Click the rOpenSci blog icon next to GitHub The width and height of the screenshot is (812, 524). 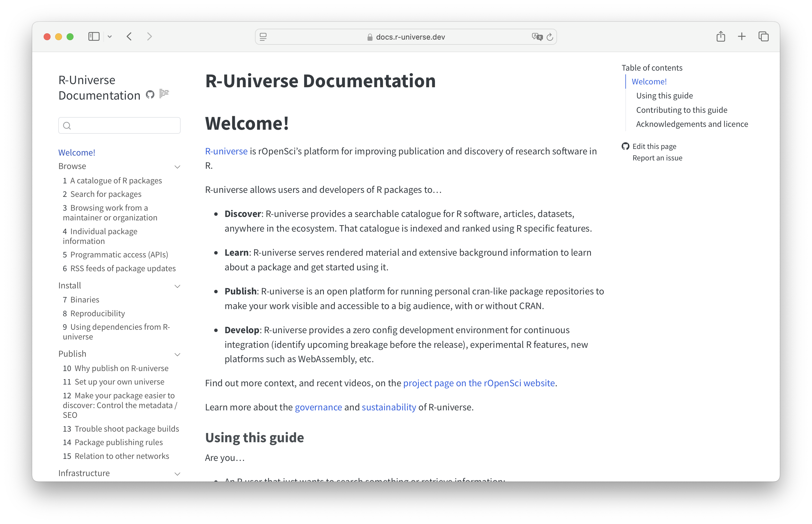tap(164, 94)
